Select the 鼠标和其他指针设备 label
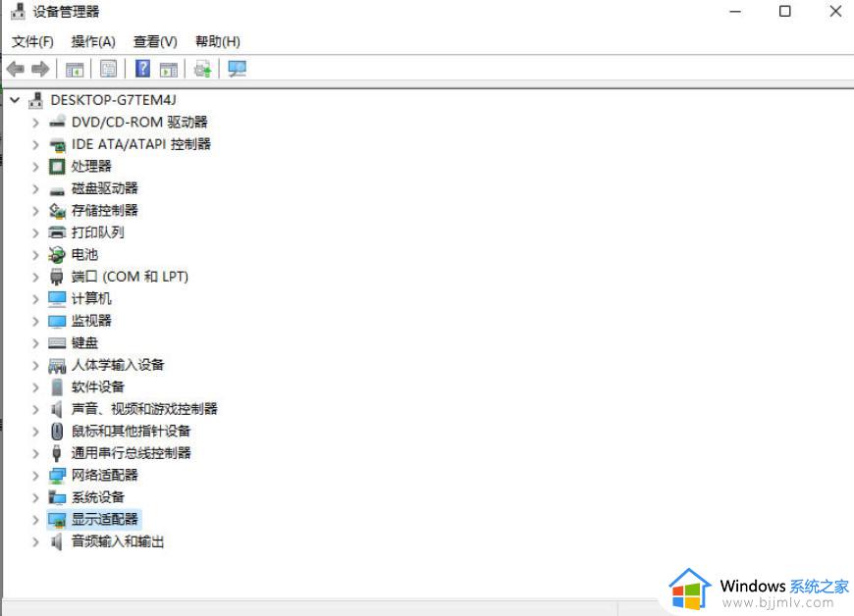 point(131,431)
